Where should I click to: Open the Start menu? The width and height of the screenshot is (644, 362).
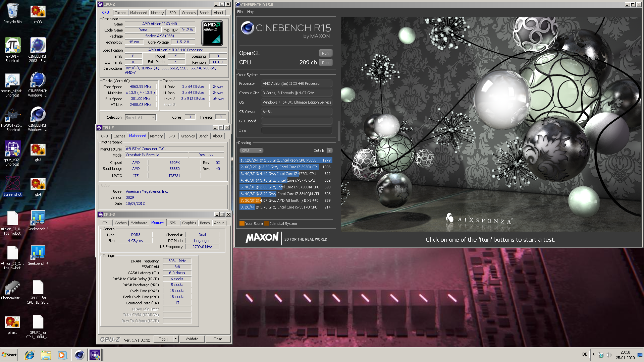tap(9, 355)
